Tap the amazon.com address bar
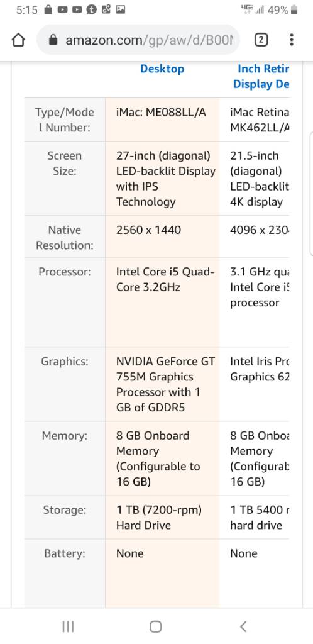The width and height of the screenshot is (313, 644). (138, 40)
